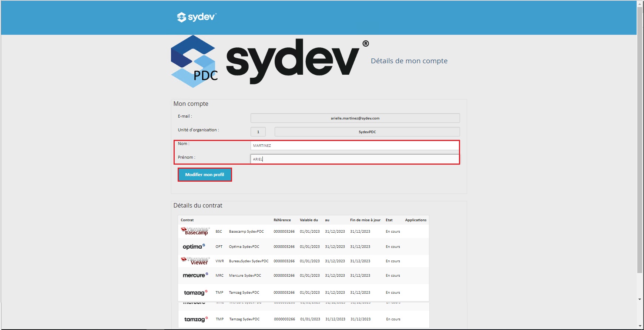Click the Référence column header
The image size is (644, 330).
282,220
